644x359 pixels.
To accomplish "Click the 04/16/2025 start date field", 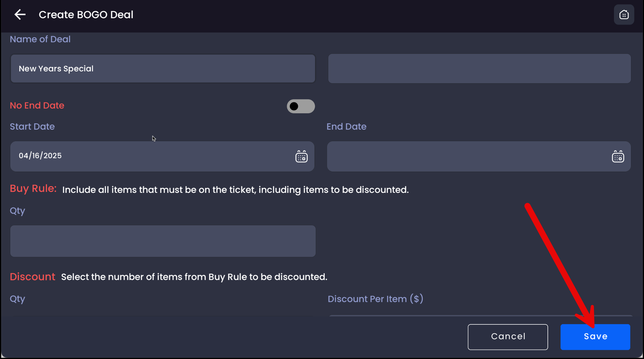I will [152, 156].
